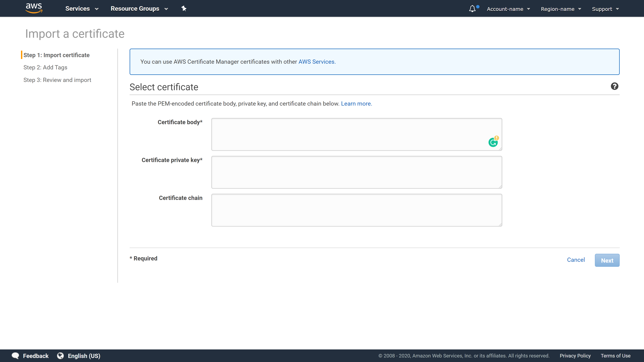Open the pin shortcuts icon
The width and height of the screenshot is (644, 362).
point(184,9)
